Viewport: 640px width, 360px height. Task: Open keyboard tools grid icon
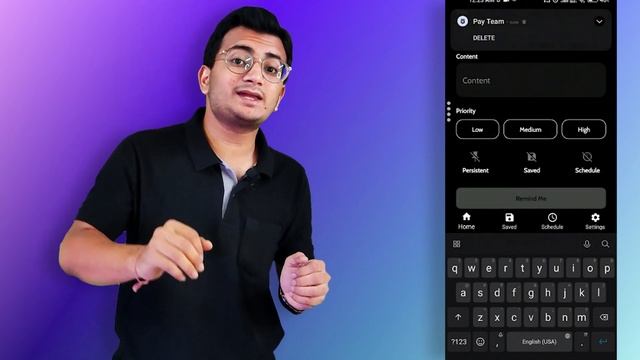[456, 244]
